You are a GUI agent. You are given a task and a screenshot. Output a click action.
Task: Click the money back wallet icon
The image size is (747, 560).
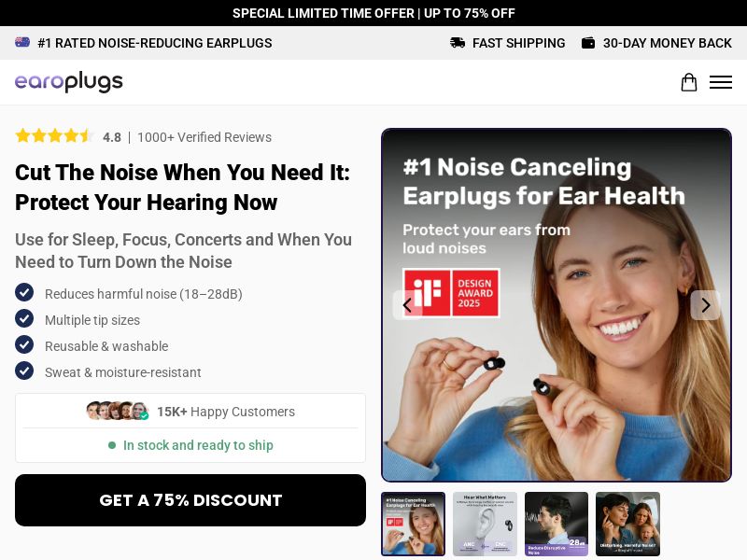pos(588,43)
